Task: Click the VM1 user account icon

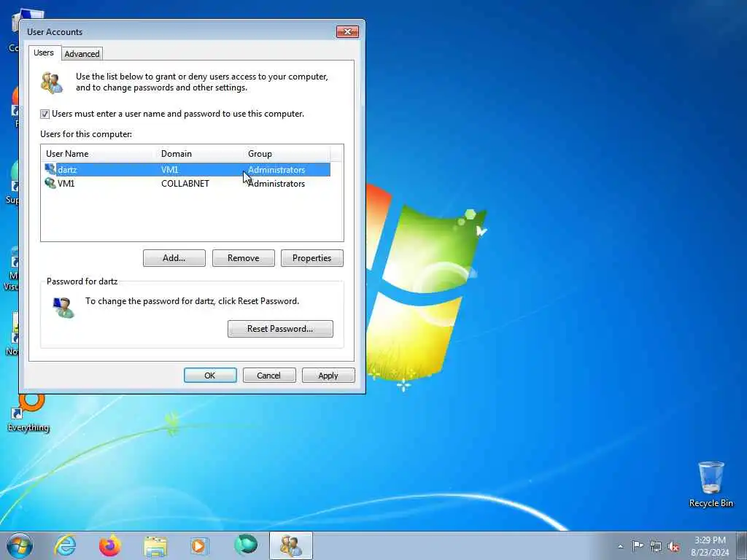Action: [x=50, y=183]
